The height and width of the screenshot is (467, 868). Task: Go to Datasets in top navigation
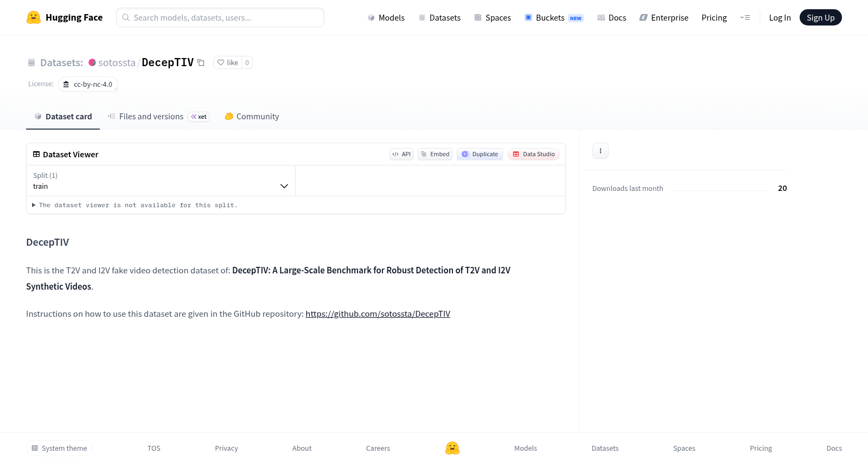click(439, 17)
